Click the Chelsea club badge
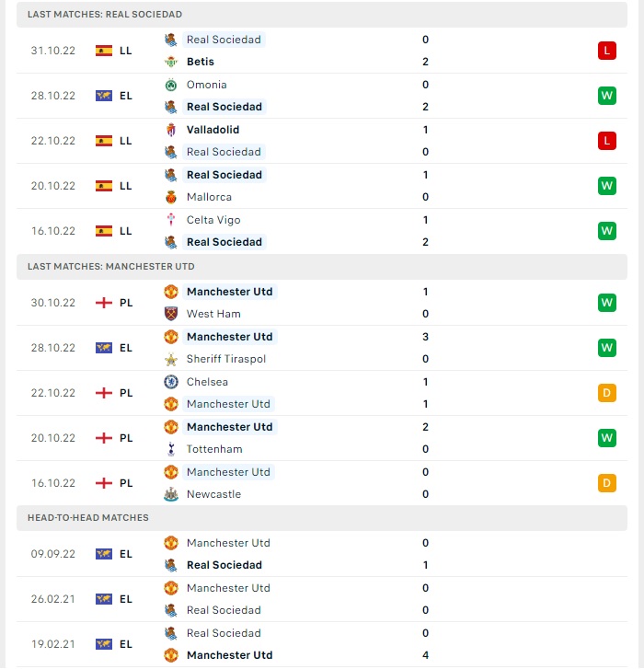This screenshot has height=669, width=644. (171, 382)
